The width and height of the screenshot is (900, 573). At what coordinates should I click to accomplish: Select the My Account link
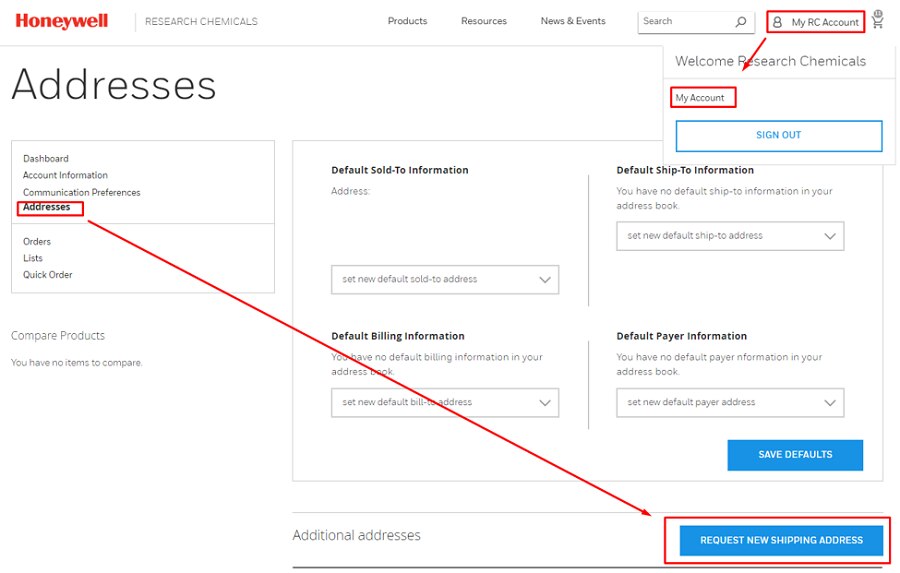tap(700, 98)
